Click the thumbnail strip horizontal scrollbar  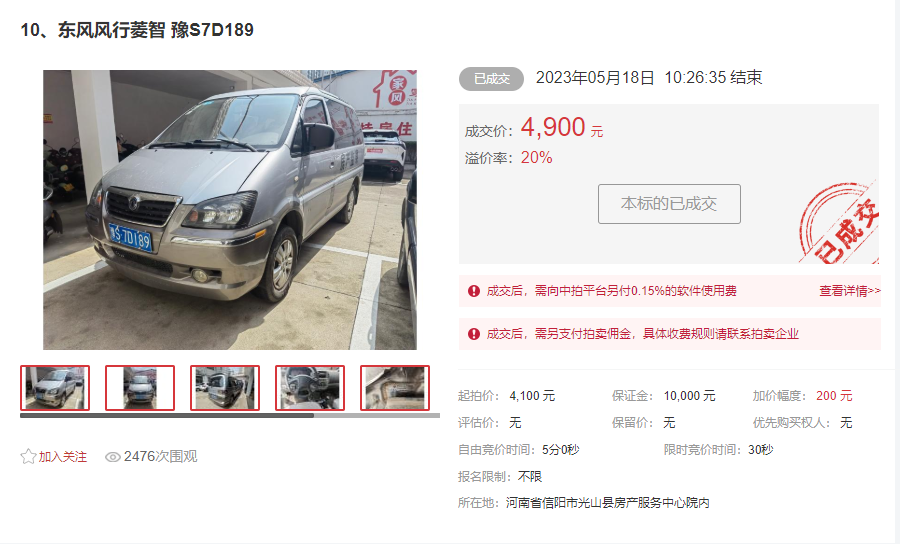coord(230,415)
